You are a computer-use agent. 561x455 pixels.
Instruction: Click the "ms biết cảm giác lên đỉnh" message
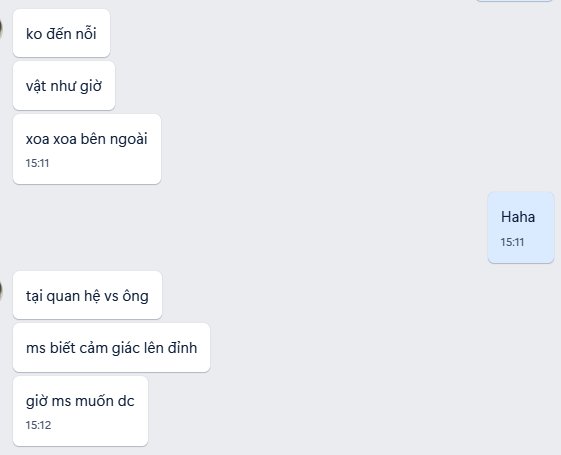pyautogui.click(x=111, y=347)
